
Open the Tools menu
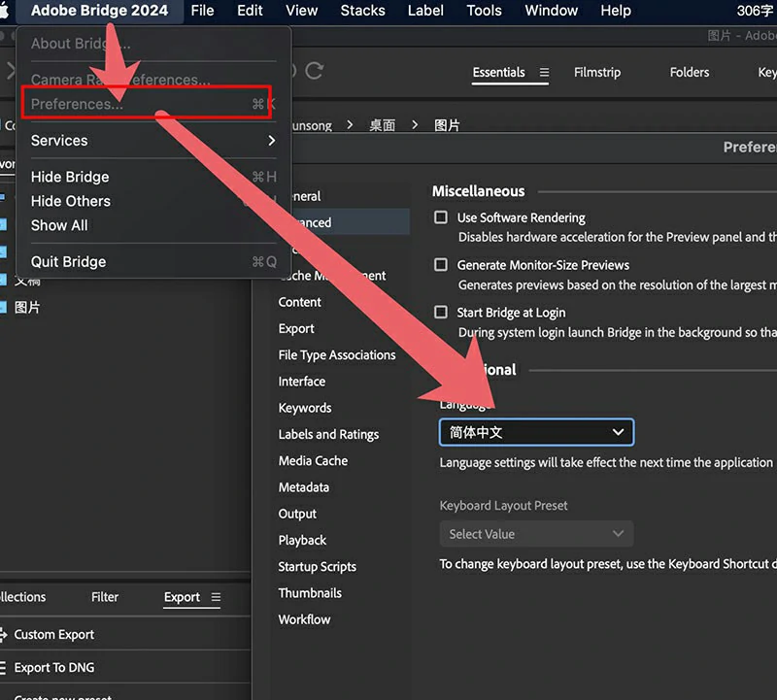tap(484, 11)
